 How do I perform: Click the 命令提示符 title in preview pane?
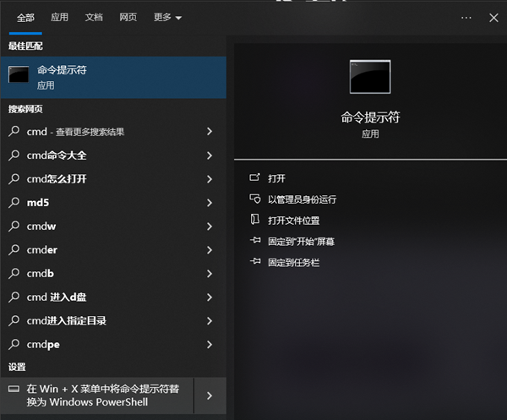370,117
